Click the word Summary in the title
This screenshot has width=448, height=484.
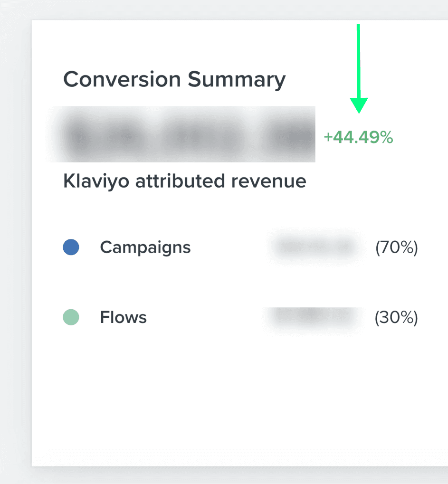(237, 80)
